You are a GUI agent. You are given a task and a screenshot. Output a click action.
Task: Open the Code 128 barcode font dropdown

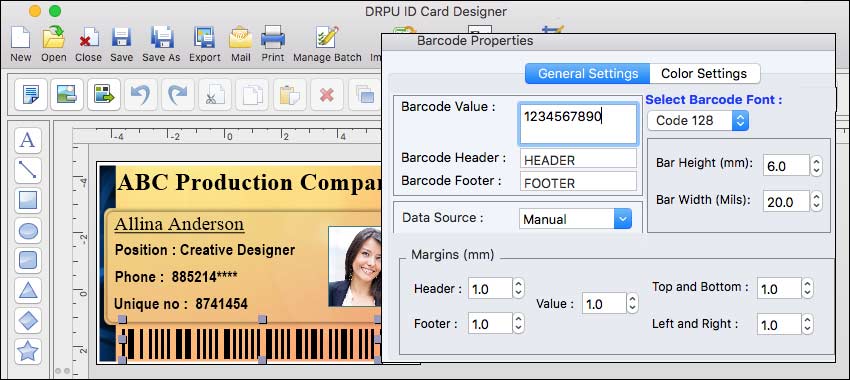pos(698,120)
